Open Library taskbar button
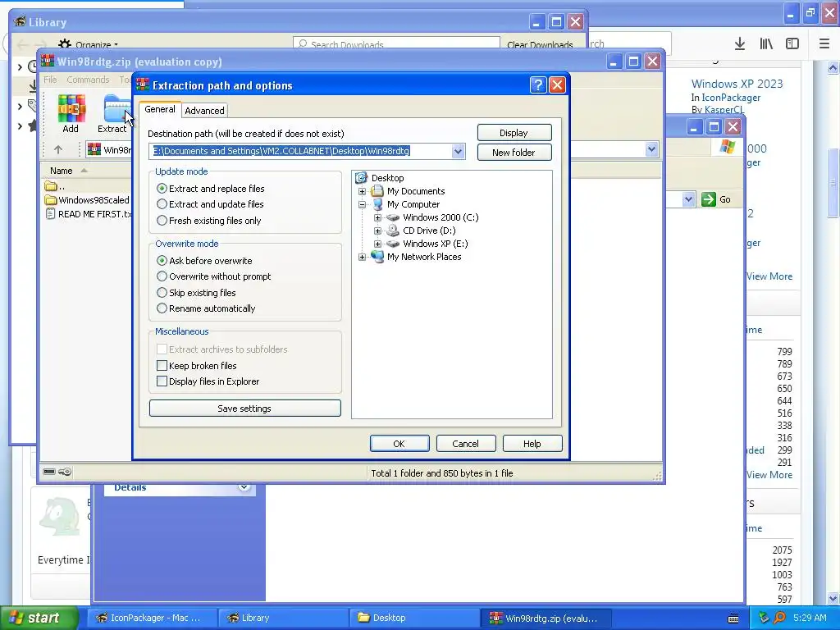Viewport: 840px width, 630px height. [x=283, y=618]
